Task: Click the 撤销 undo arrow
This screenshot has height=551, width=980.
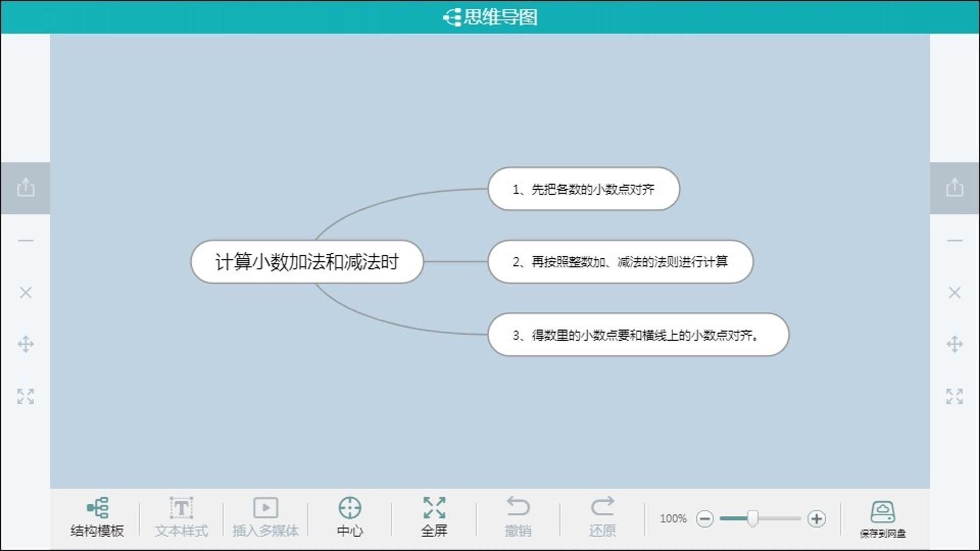Action: coord(518,507)
